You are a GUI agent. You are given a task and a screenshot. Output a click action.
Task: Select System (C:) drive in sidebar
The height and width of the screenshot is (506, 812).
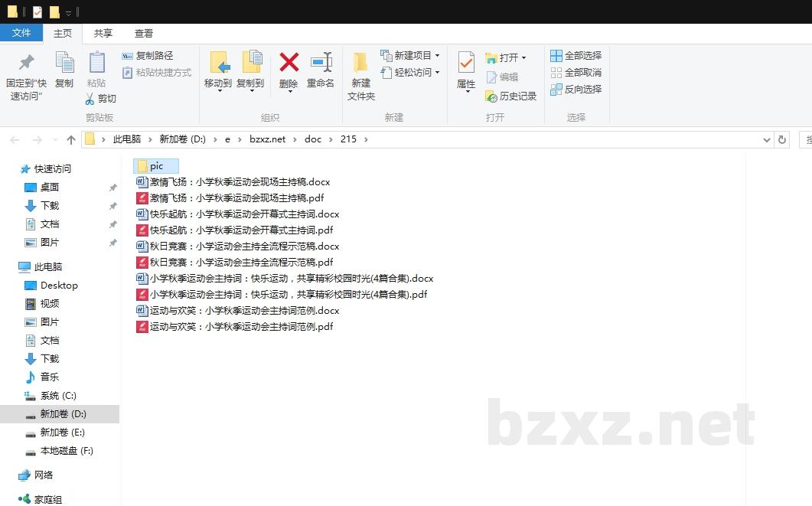(58, 396)
